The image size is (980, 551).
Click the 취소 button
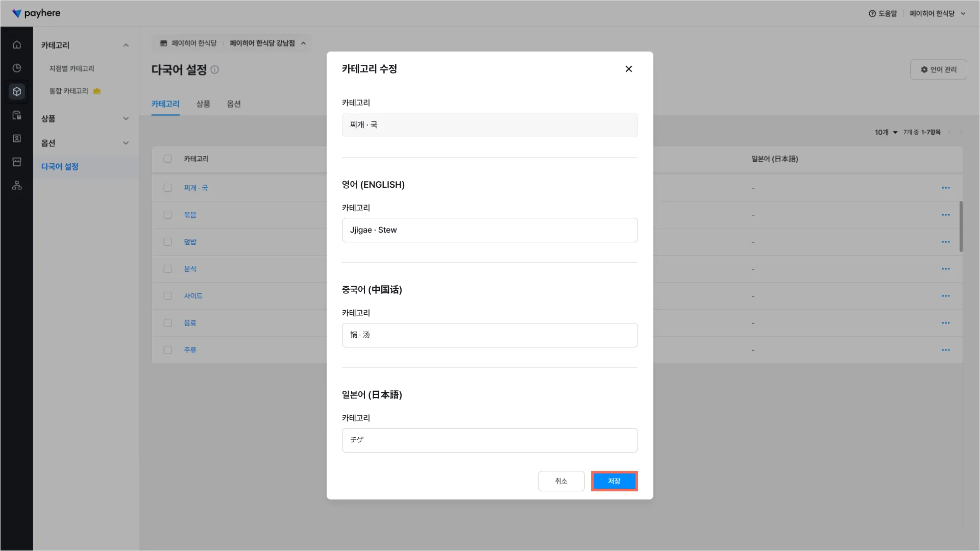[x=561, y=481]
